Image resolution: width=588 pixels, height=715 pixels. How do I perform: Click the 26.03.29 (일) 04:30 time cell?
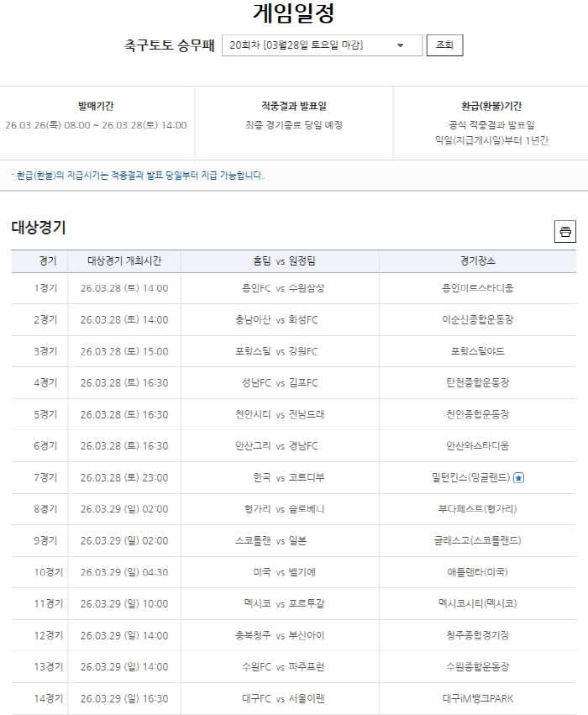124,572
